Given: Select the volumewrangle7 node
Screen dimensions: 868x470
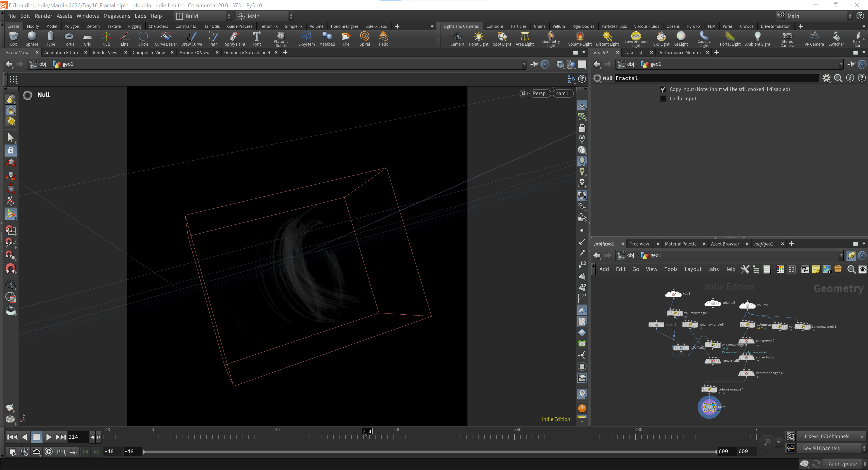Looking at the screenshot, I should pyautogui.click(x=709, y=389).
